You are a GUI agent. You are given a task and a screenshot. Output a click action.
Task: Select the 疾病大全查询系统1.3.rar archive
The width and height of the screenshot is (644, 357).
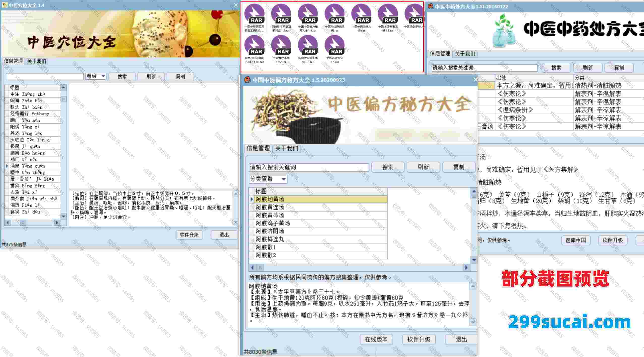pyautogui.click(x=308, y=49)
